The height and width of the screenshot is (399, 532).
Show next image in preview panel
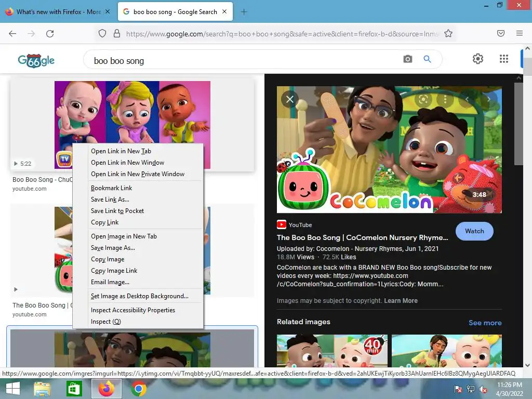pos(488,99)
